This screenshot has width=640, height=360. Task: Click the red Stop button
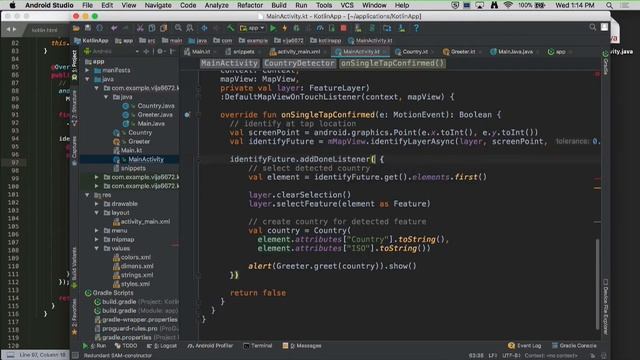pos(344,28)
